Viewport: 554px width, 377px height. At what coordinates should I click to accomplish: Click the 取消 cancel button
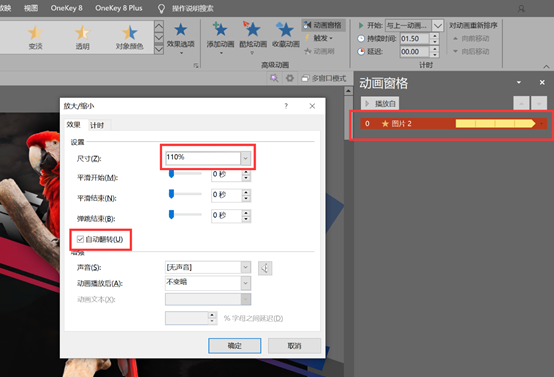(x=294, y=346)
